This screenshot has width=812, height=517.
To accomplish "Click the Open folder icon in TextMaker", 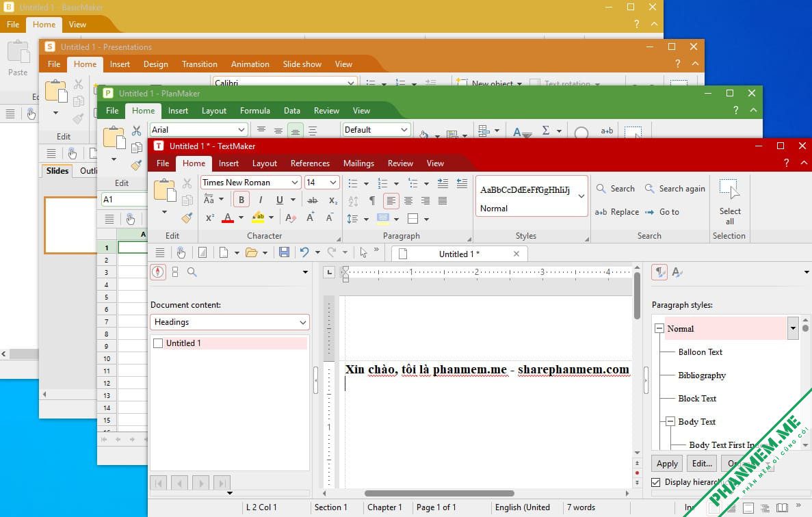I will pyautogui.click(x=252, y=252).
